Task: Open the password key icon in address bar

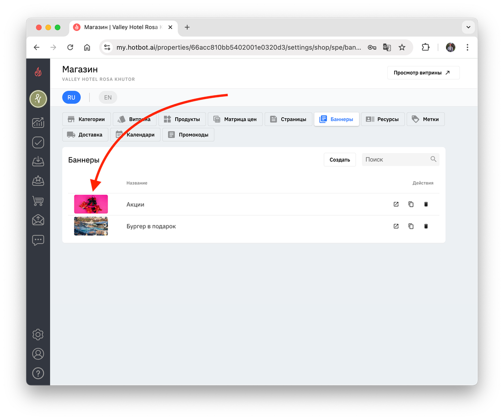Action: pos(372,48)
